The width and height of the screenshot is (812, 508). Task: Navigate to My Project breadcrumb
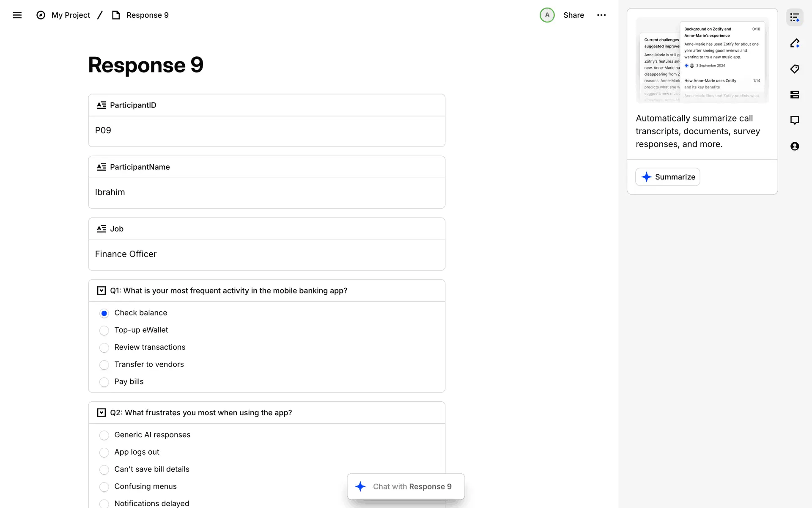tap(71, 15)
